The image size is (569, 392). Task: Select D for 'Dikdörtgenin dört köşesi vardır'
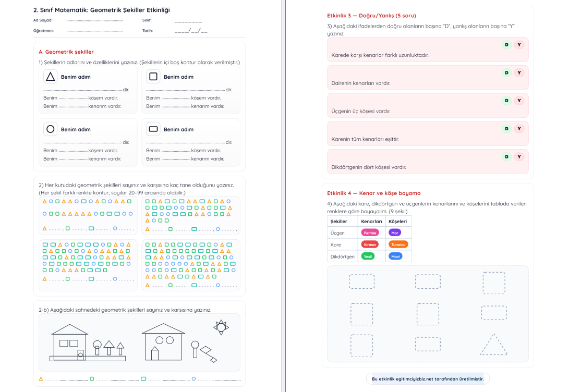pos(506,157)
